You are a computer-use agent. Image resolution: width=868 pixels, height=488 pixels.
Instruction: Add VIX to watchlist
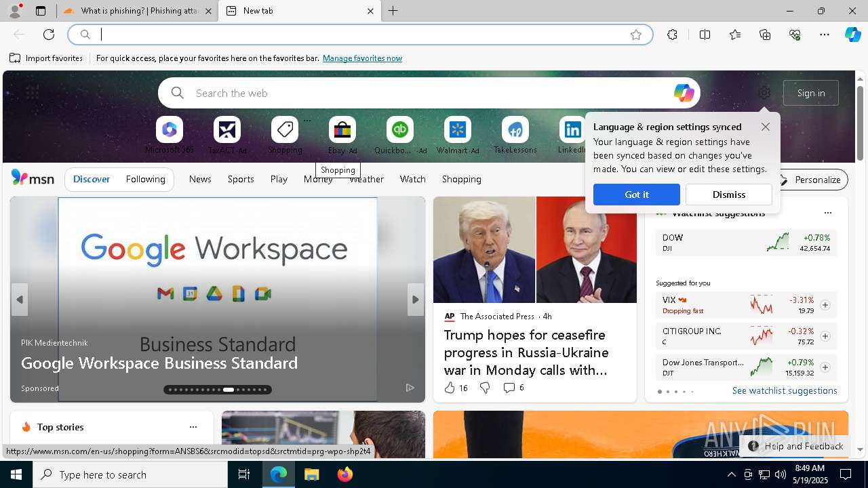point(825,305)
